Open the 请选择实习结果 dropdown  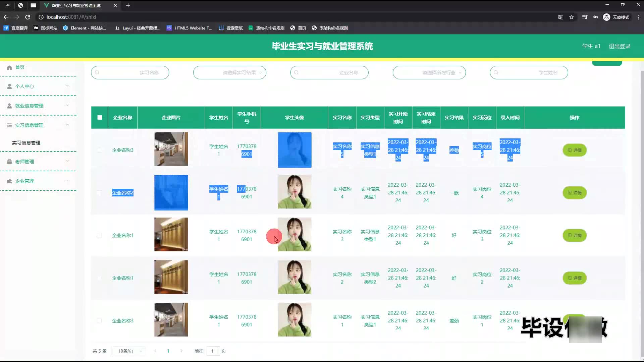(x=229, y=72)
